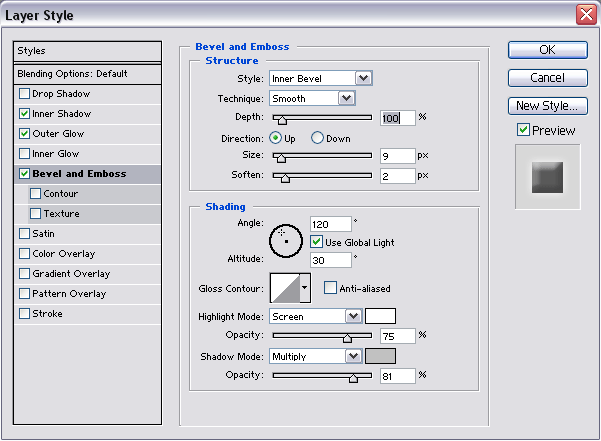Click the New Style... button
This screenshot has width=601, height=441.
pyautogui.click(x=547, y=106)
